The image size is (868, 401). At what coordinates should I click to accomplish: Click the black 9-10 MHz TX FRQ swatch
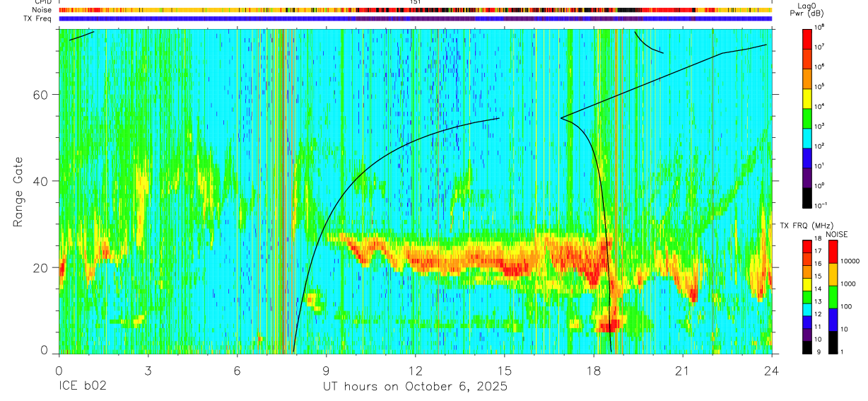pyautogui.click(x=807, y=346)
